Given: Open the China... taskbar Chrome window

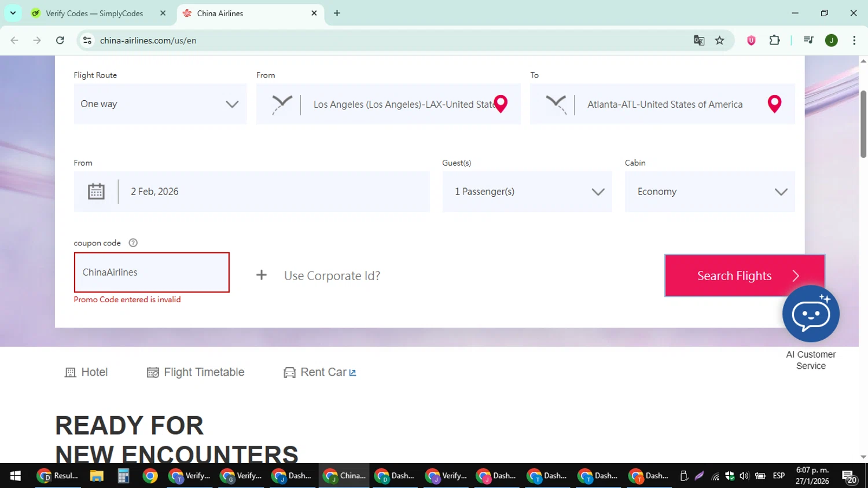Looking at the screenshot, I should coord(344,476).
